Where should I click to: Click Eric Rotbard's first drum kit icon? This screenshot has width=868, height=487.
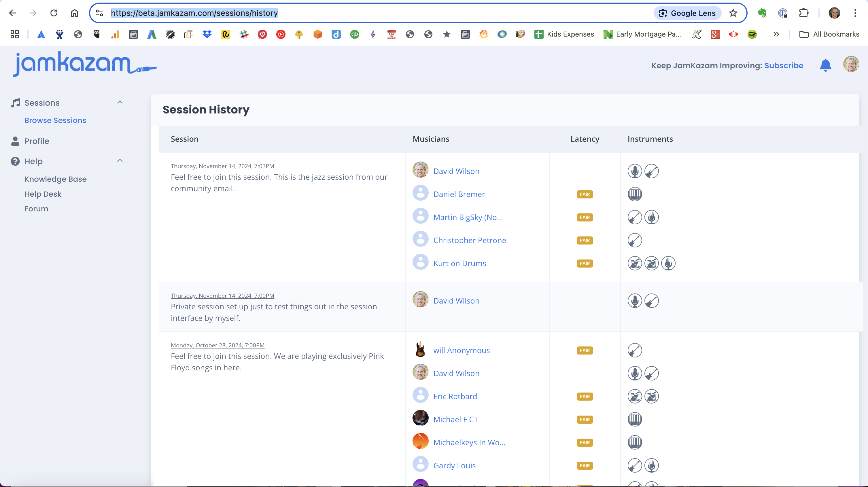coord(634,396)
